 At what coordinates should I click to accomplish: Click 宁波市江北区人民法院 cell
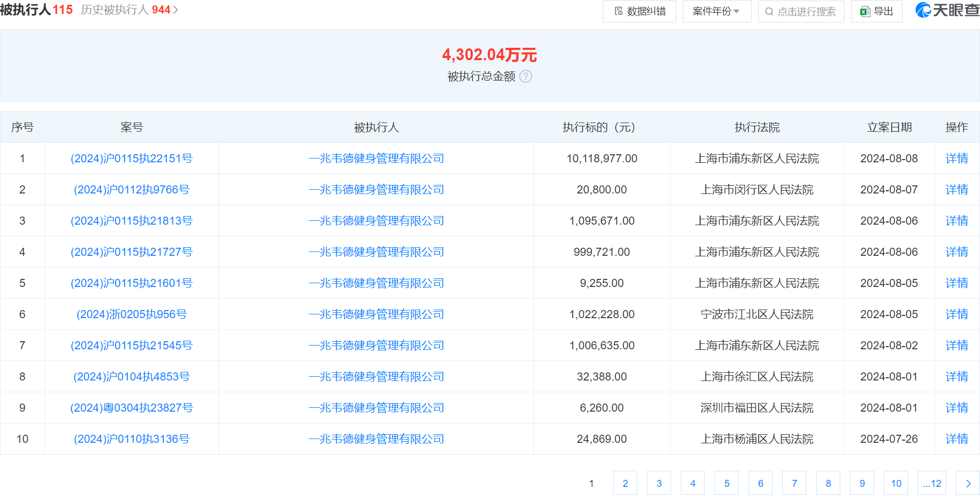[x=757, y=314]
